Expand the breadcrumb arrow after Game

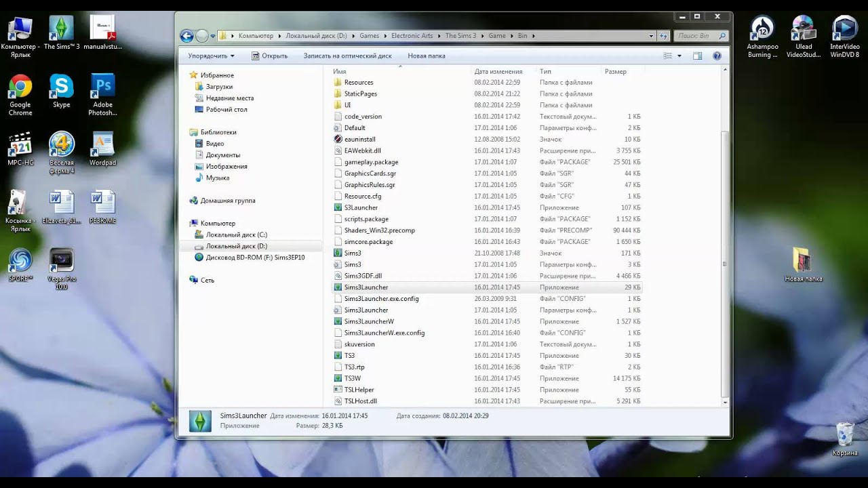coord(512,36)
